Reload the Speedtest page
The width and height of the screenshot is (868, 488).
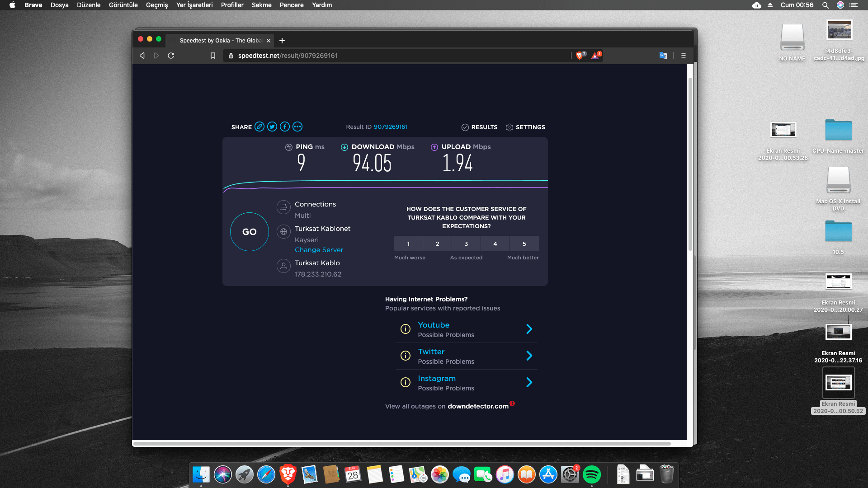pos(171,56)
